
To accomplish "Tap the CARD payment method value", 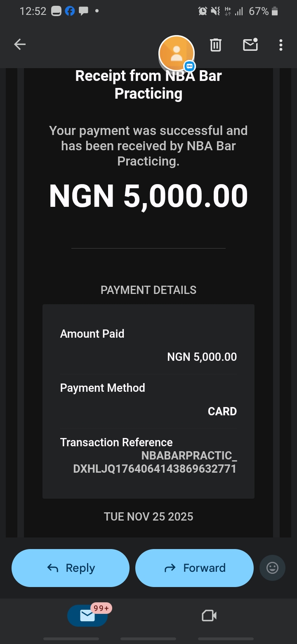I will click(222, 411).
